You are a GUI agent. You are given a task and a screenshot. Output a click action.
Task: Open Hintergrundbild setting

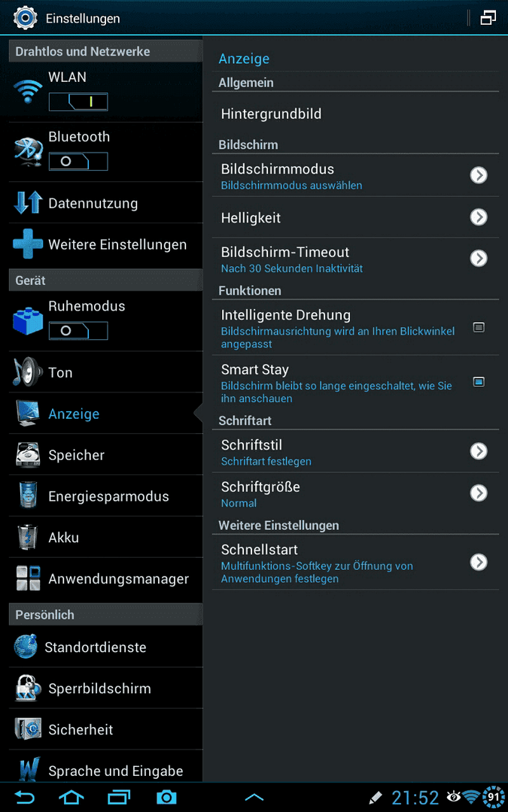coord(355,114)
